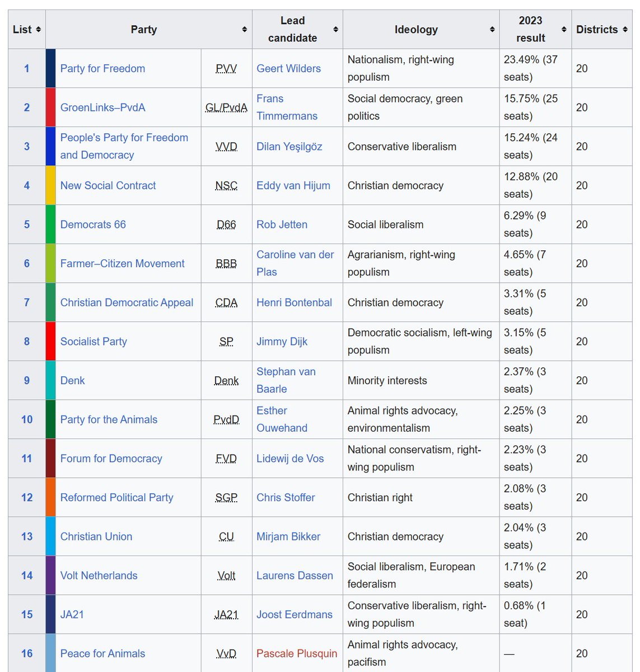Click the FVD abbreviation
The height and width of the screenshot is (672, 640).
pos(226,459)
